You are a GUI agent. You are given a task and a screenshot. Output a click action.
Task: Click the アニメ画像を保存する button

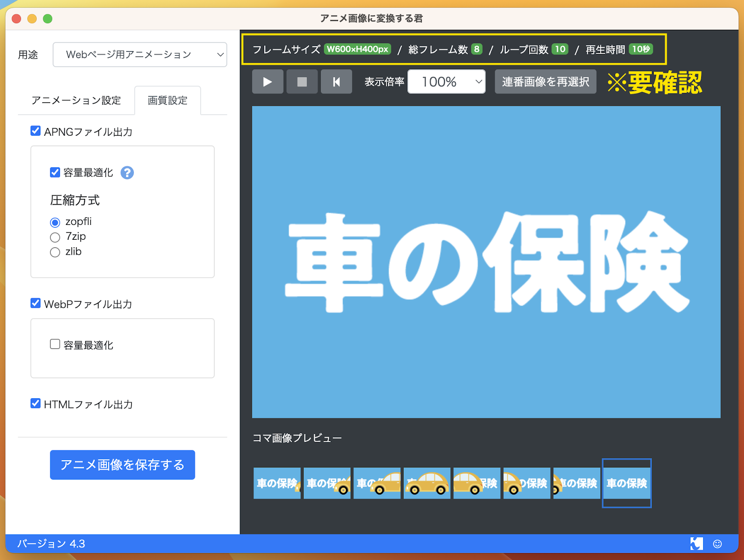coord(122,465)
